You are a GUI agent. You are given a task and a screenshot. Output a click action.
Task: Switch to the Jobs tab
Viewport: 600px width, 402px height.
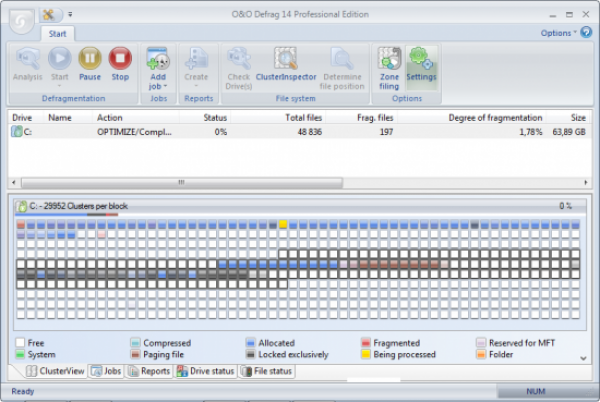coord(106,371)
